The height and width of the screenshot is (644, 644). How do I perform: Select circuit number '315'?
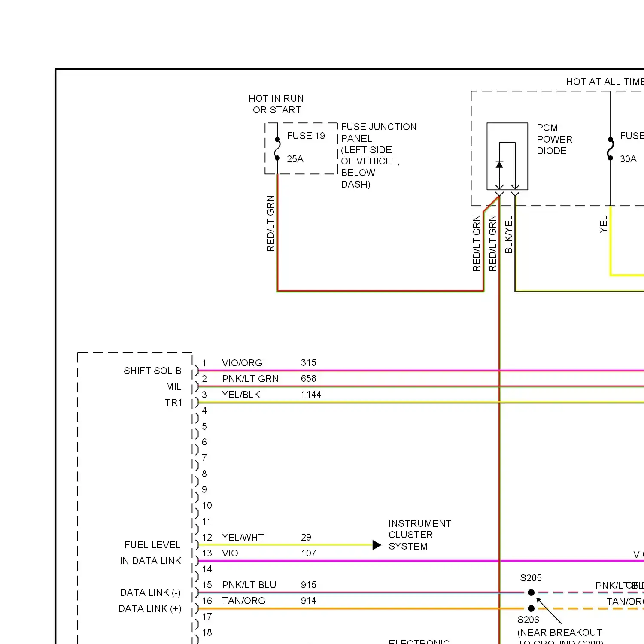(x=309, y=362)
